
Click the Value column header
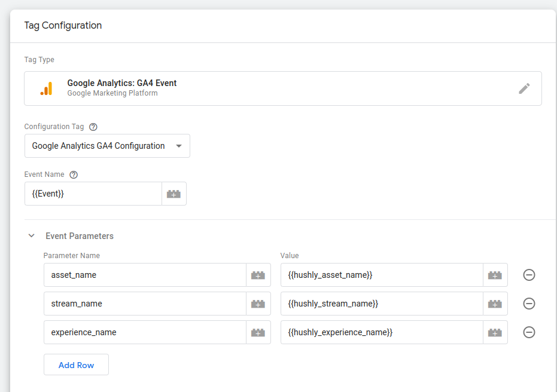click(290, 255)
